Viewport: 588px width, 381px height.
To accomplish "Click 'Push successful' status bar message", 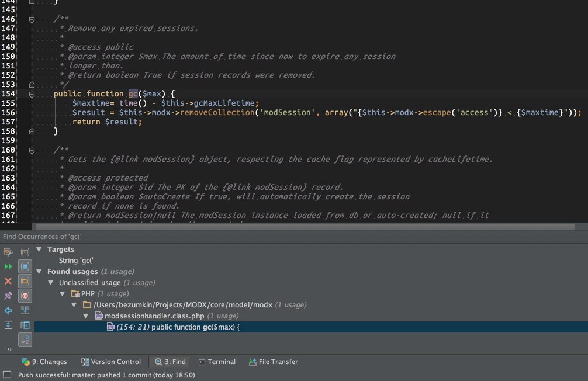I will pos(106,375).
